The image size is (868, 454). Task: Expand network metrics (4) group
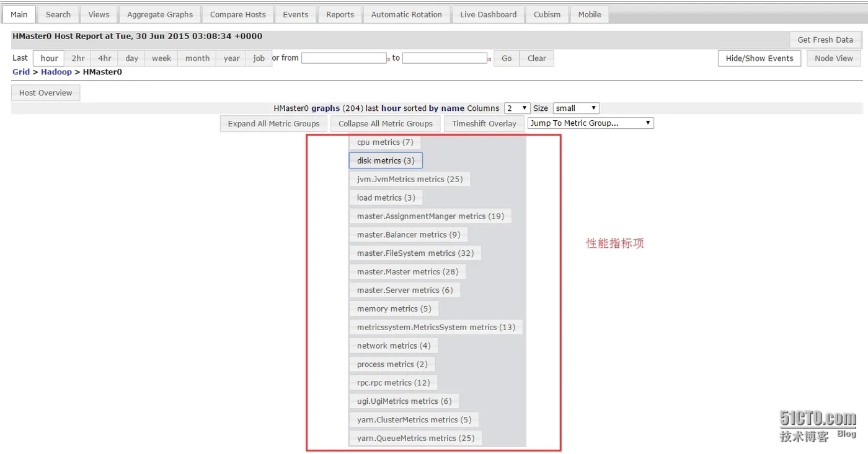point(394,346)
